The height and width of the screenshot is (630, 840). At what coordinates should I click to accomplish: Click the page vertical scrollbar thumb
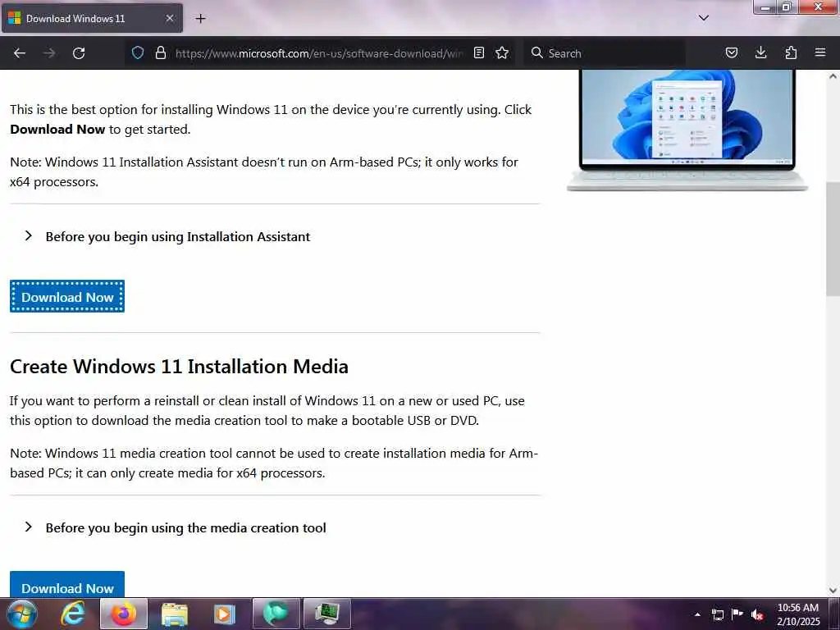click(x=833, y=239)
